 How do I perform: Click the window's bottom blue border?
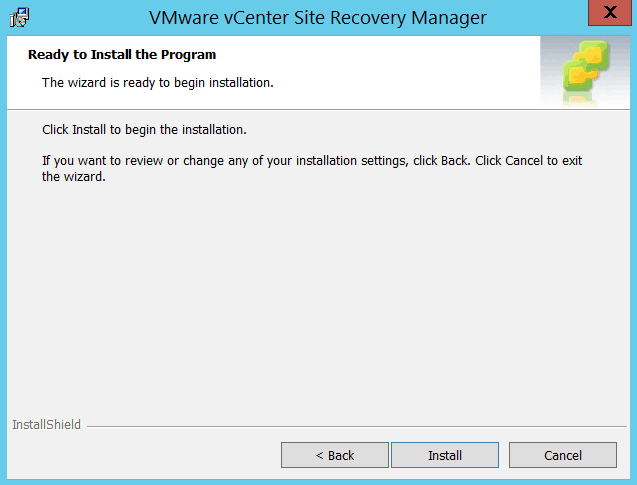click(318, 481)
